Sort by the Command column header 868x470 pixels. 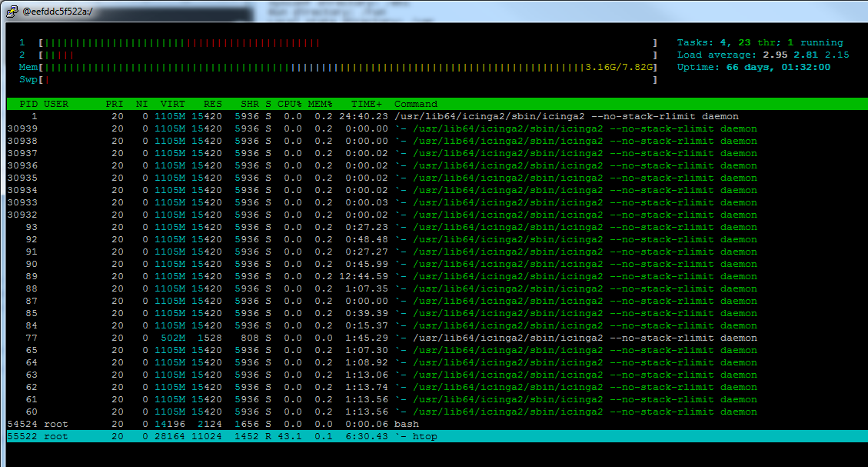pos(415,104)
